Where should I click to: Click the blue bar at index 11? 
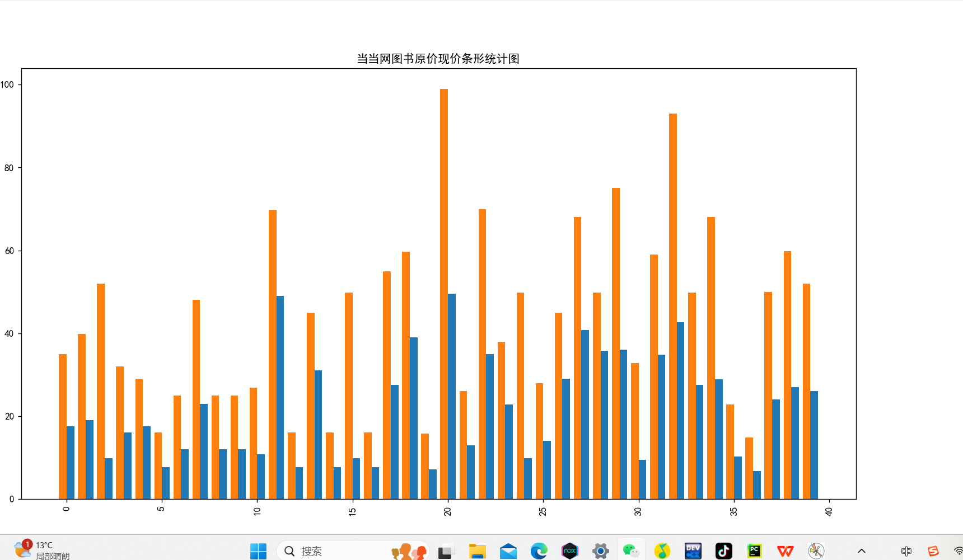point(280,397)
